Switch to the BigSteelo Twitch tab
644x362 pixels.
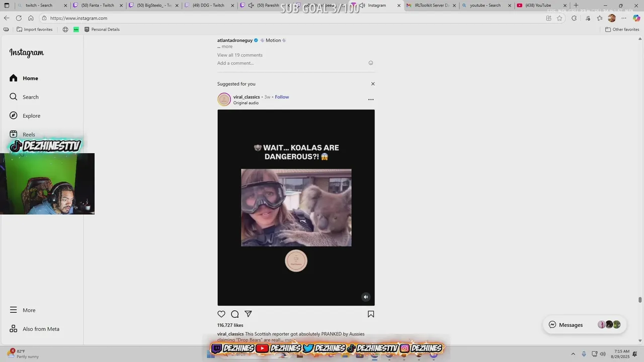coord(154,6)
